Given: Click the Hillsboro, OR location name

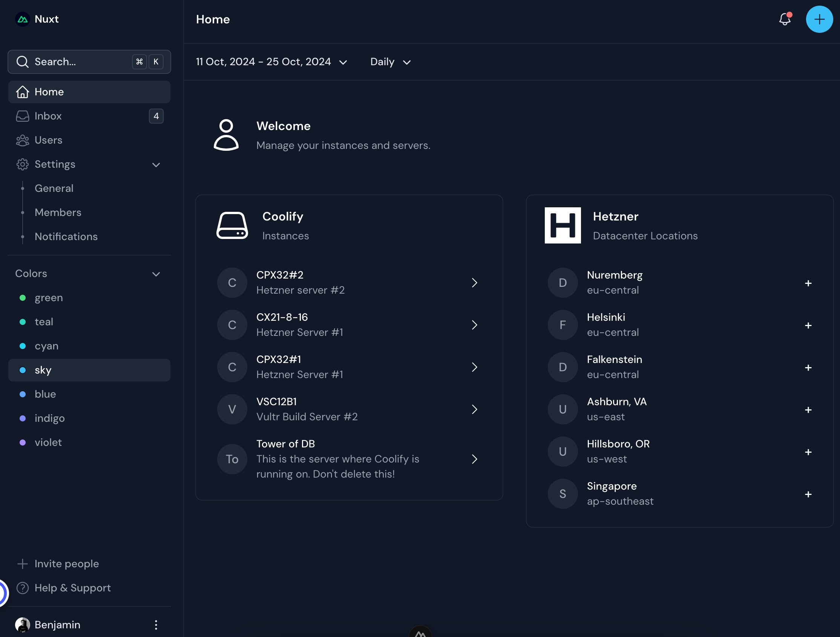Looking at the screenshot, I should (618, 444).
